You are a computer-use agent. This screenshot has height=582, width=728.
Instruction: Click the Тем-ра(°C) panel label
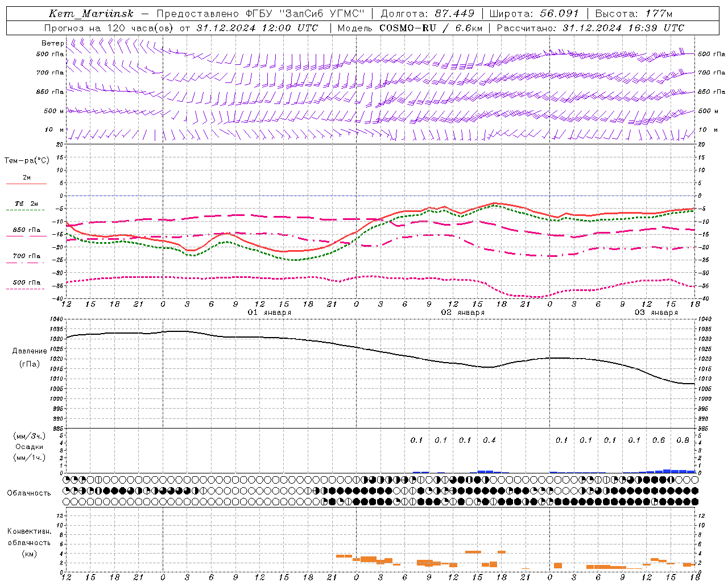pyautogui.click(x=27, y=161)
